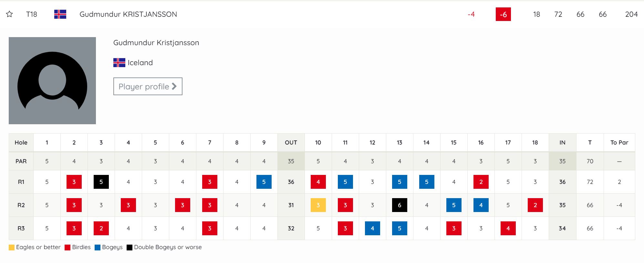Collapse the Gudmundur KRISTJANSSON leaderboard row

(x=322, y=14)
